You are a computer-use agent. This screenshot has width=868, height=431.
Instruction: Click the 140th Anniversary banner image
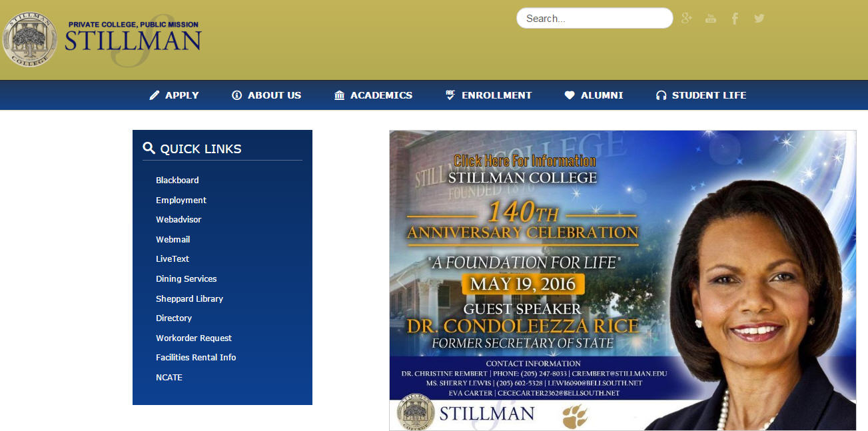[x=622, y=280]
